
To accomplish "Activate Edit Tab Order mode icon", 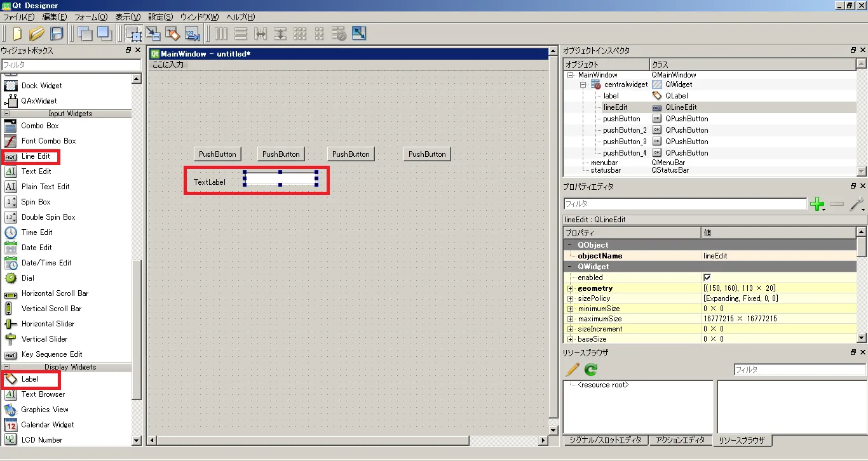I will click(x=192, y=34).
